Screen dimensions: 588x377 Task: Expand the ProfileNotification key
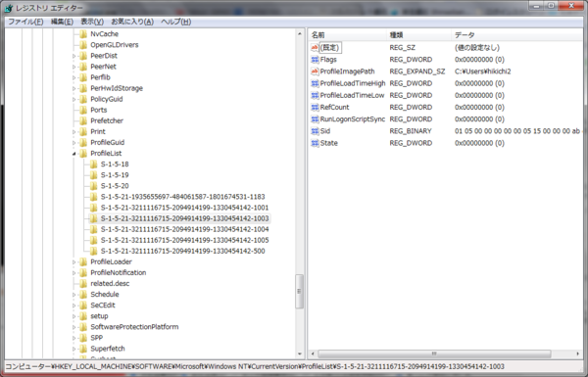coord(73,273)
